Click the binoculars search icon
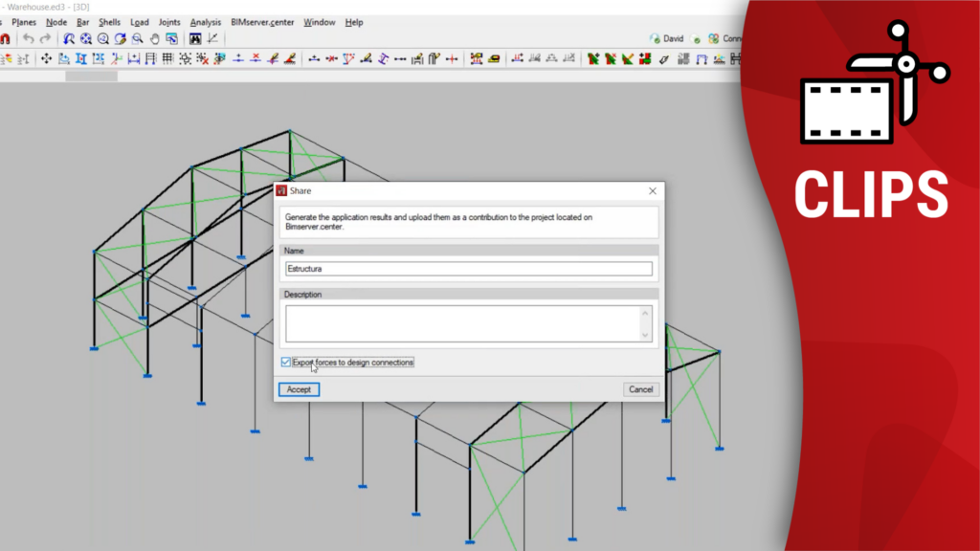Viewport: 980px width, 551px height. (x=195, y=39)
